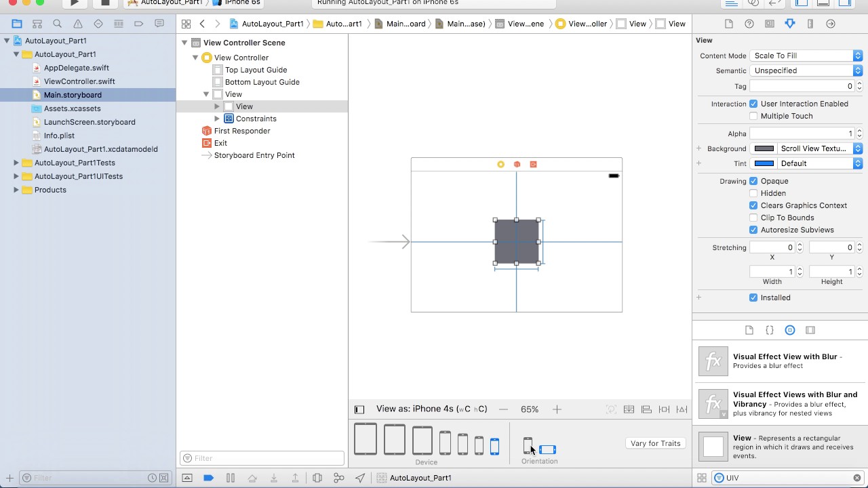Expand the AutoLayout_Part1UITests group
The image size is (868, 488).
coord(16,176)
